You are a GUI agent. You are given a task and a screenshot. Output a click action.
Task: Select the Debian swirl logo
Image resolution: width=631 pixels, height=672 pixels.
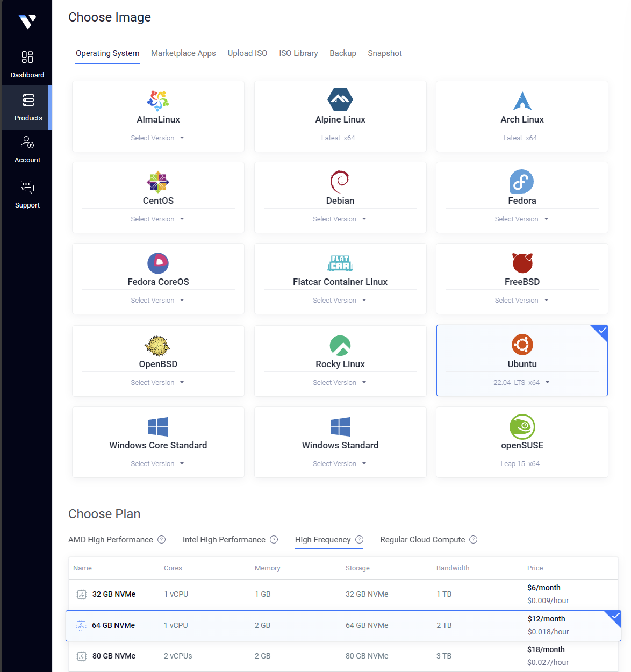point(340,182)
